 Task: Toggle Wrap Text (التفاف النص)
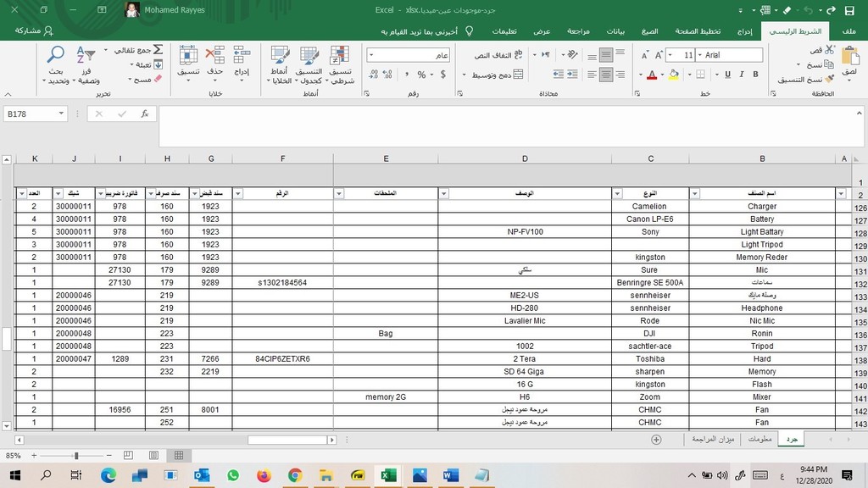tap(498, 55)
